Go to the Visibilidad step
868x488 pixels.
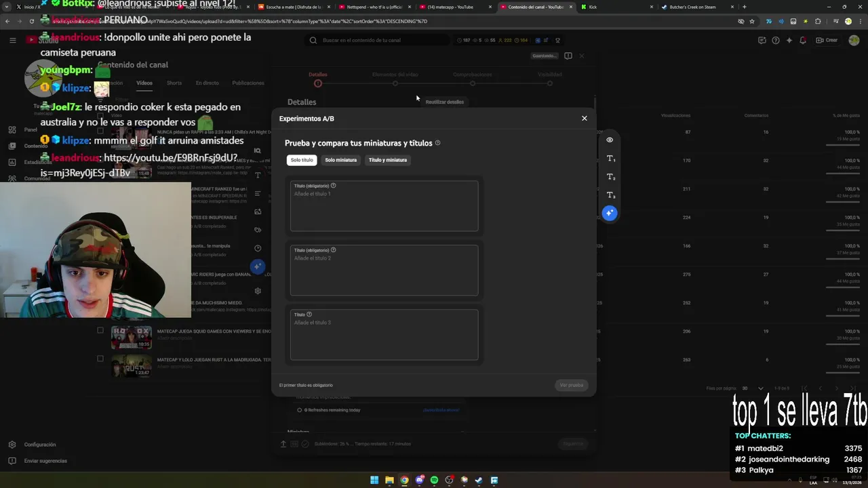tap(550, 79)
